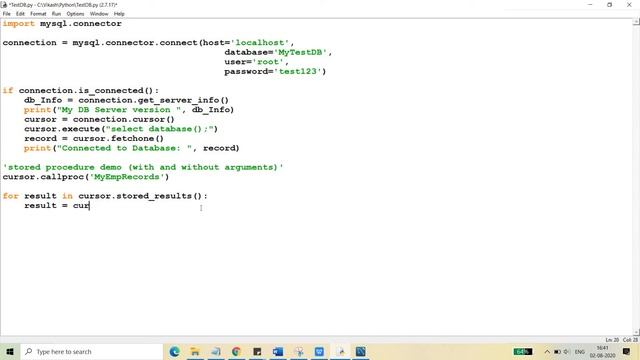The height and width of the screenshot is (360, 640).
Task: Open the Run menu
Action: click(56, 14)
